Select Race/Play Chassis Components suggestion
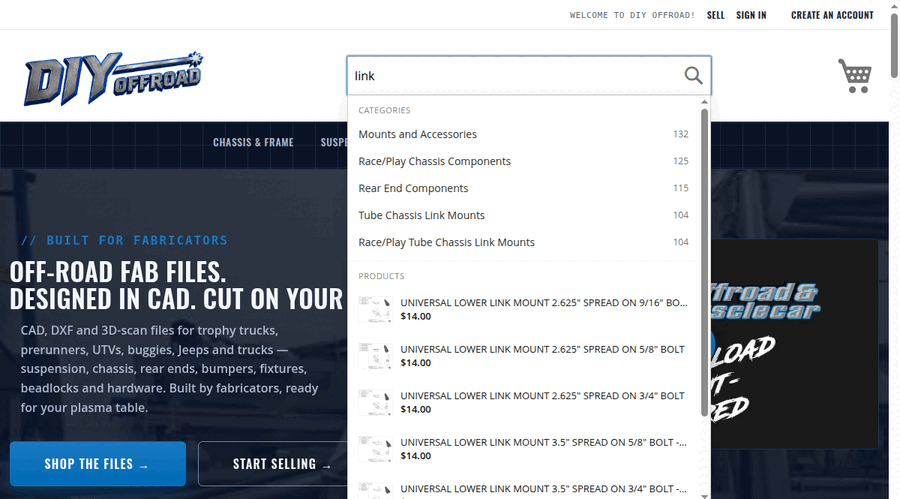900x499 pixels. coord(523,161)
